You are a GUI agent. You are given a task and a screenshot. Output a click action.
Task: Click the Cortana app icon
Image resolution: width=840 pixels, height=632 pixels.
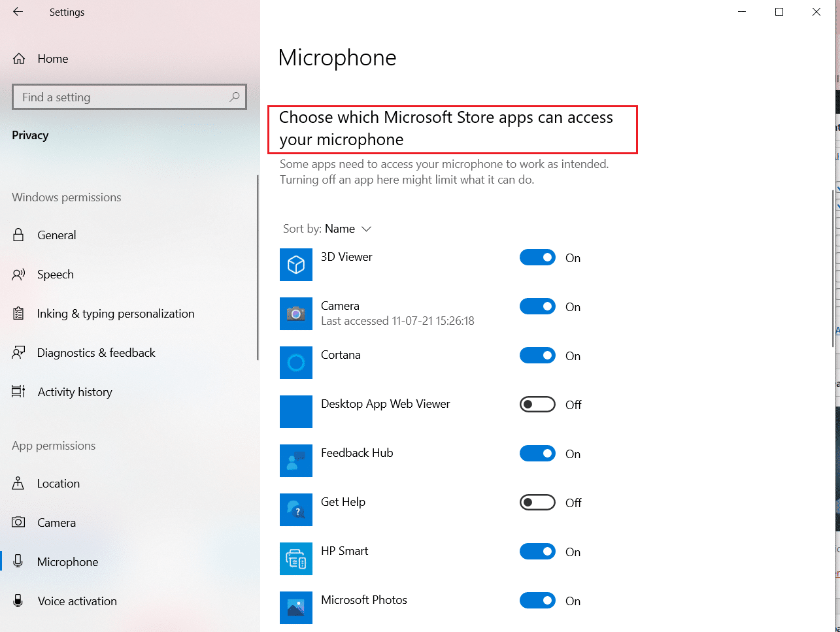pyautogui.click(x=296, y=363)
